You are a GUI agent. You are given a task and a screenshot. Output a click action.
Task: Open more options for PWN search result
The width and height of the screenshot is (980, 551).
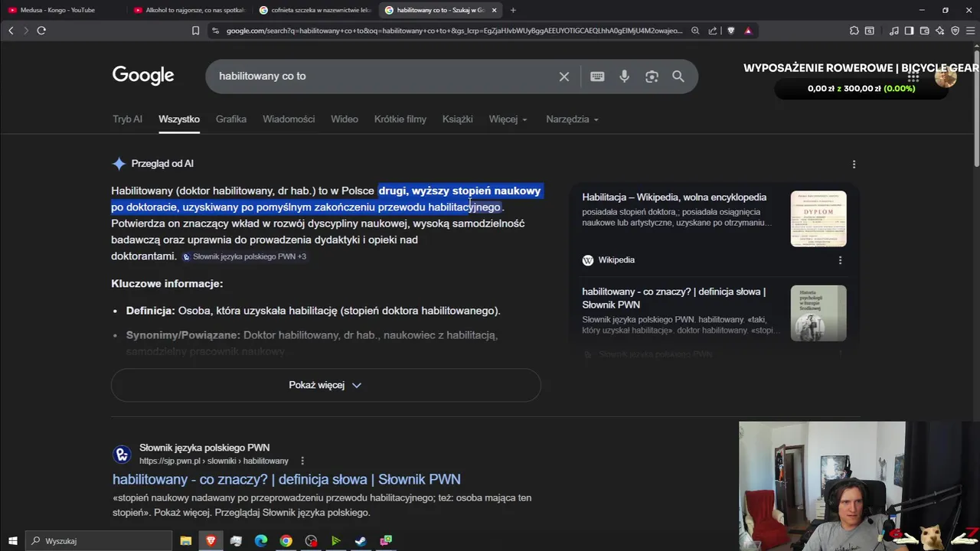pyautogui.click(x=302, y=461)
